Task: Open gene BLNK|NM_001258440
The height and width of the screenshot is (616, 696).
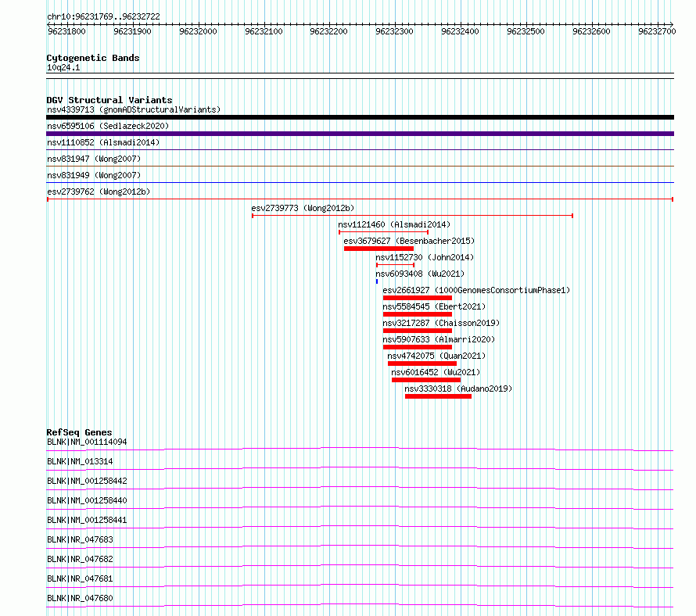Action: 87,500
